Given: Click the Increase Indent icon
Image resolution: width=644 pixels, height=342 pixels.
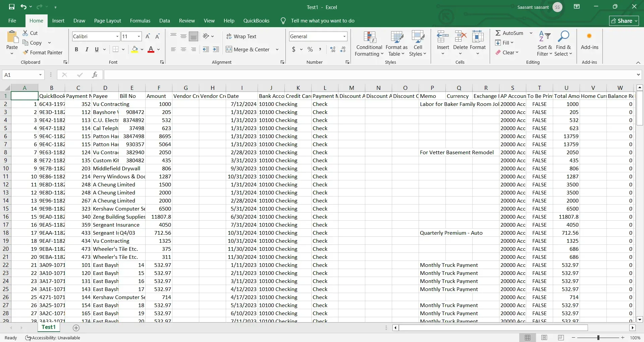Looking at the screenshot, I should [216, 49].
